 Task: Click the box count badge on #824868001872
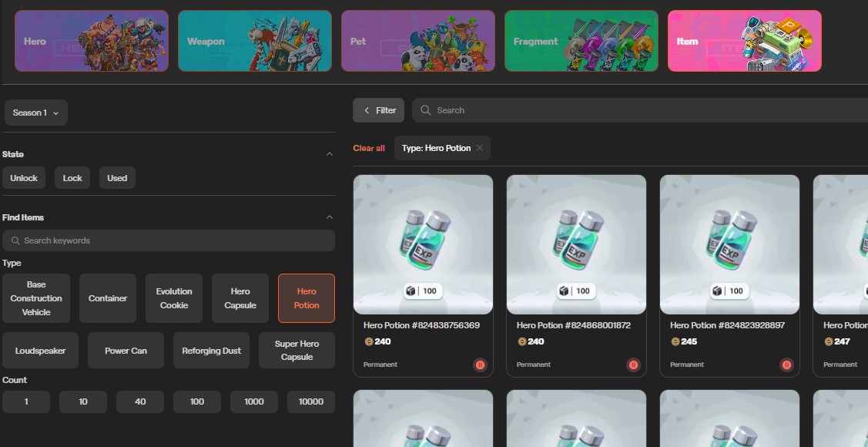(576, 291)
